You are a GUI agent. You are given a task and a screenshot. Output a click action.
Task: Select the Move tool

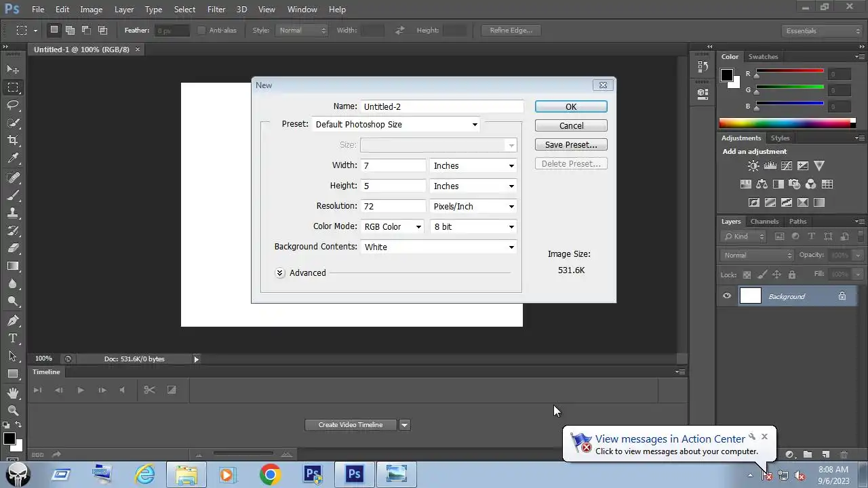[13, 70]
